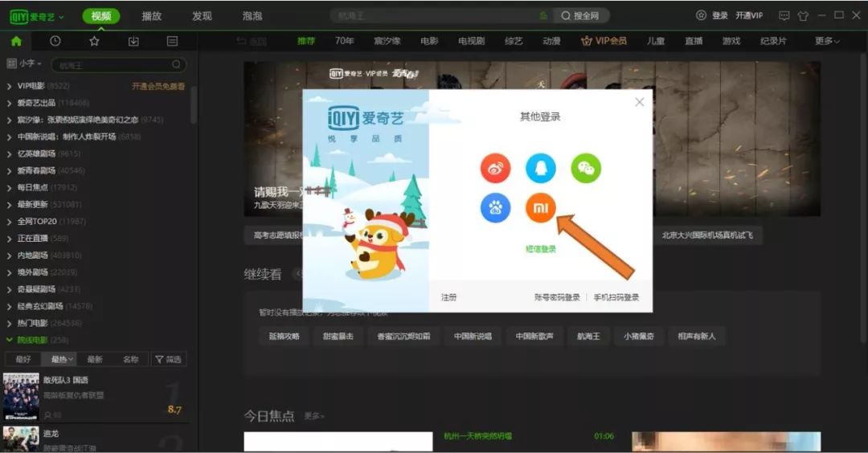Image resolution: width=868 pixels, height=453 pixels.
Task: Sort movie list by 最好
Action: 24,360
